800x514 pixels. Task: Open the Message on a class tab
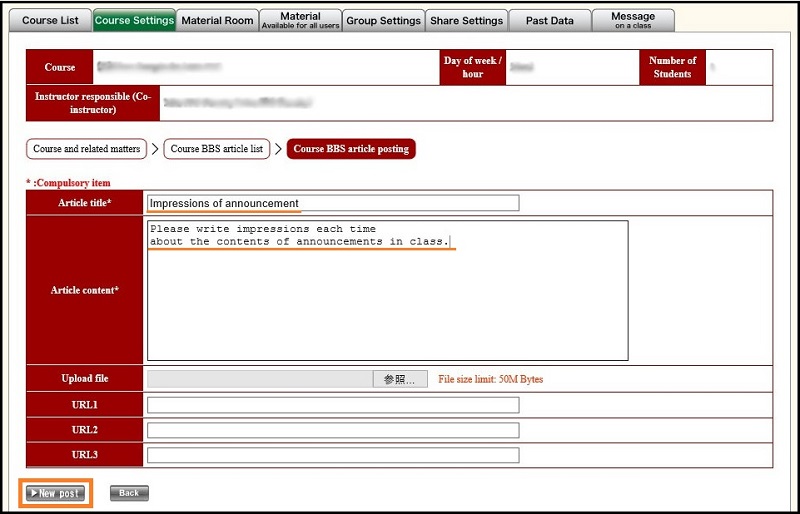coord(633,20)
